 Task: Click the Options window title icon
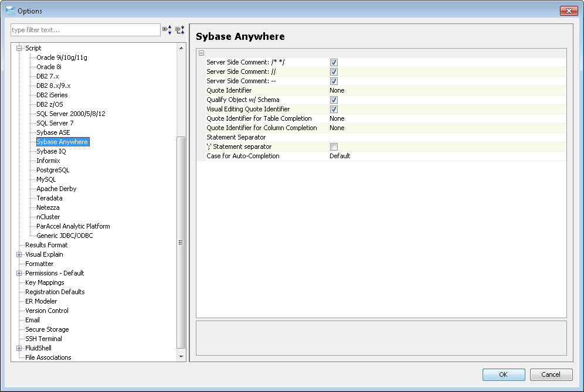pos(11,11)
